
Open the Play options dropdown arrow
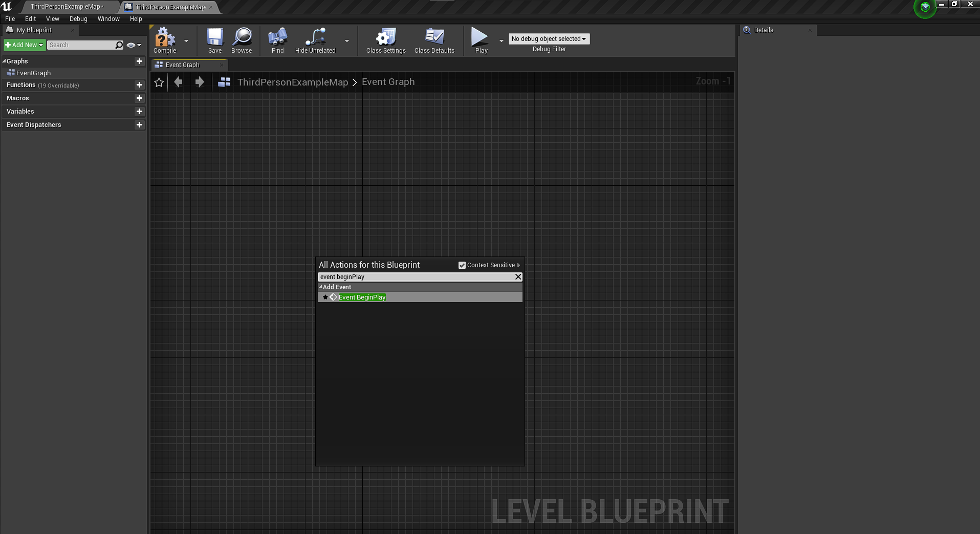point(501,41)
